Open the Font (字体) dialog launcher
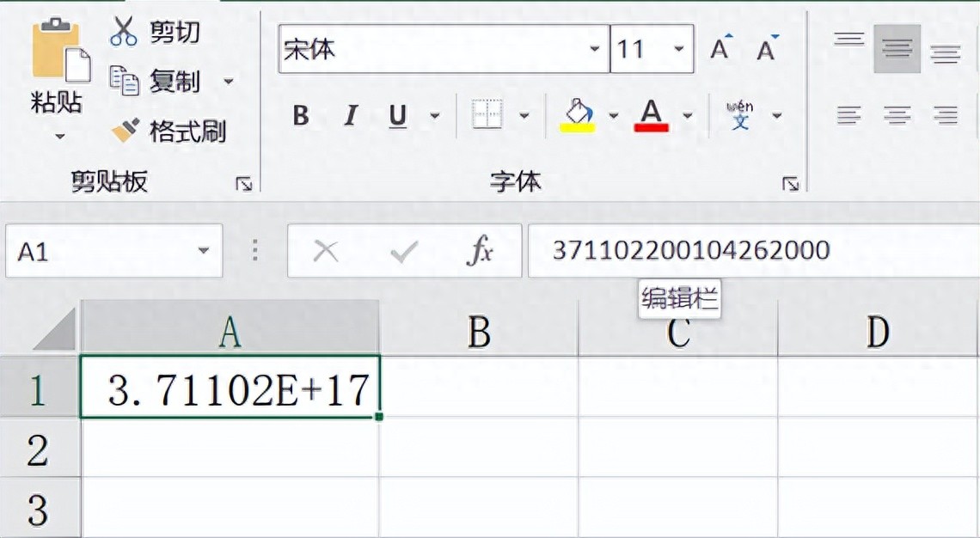The image size is (980, 538). pyautogui.click(x=790, y=183)
